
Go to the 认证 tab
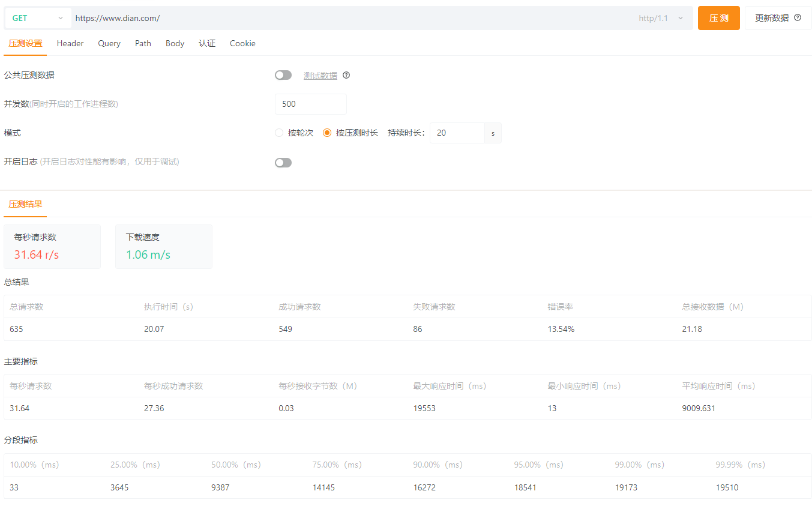click(x=207, y=43)
